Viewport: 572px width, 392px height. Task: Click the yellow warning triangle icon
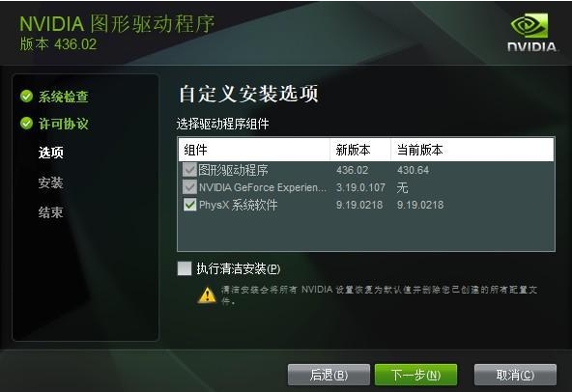coord(207,295)
